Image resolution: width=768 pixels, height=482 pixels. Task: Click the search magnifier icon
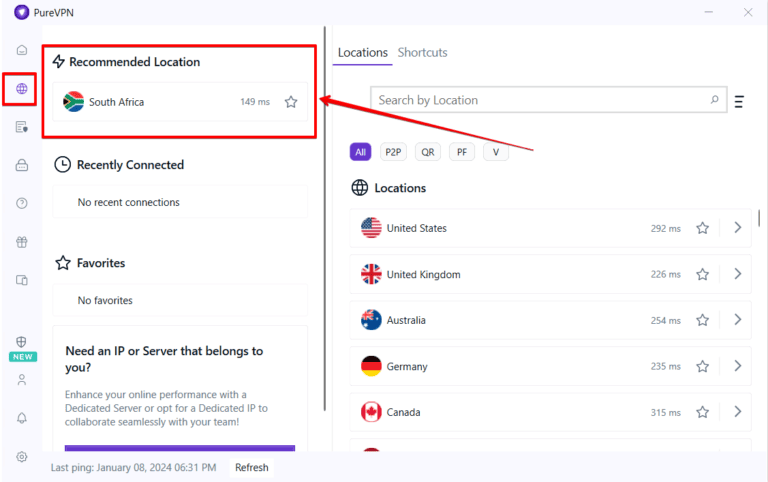click(715, 99)
